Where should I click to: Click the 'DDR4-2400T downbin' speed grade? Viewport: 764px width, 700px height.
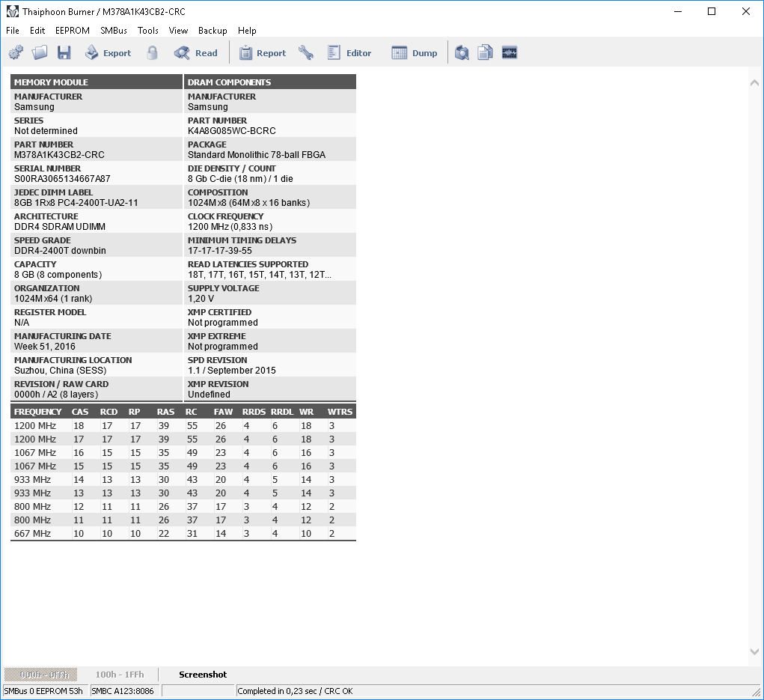[60, 250]
